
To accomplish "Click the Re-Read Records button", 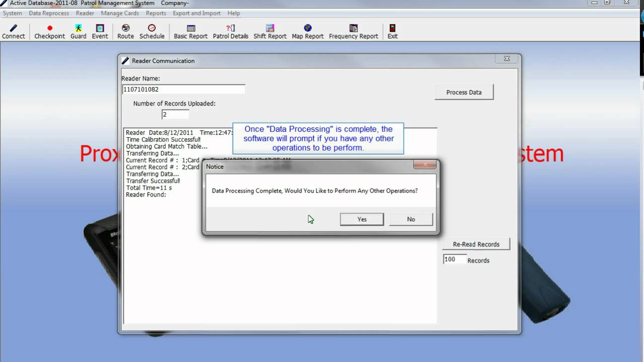I will point(476,244).
